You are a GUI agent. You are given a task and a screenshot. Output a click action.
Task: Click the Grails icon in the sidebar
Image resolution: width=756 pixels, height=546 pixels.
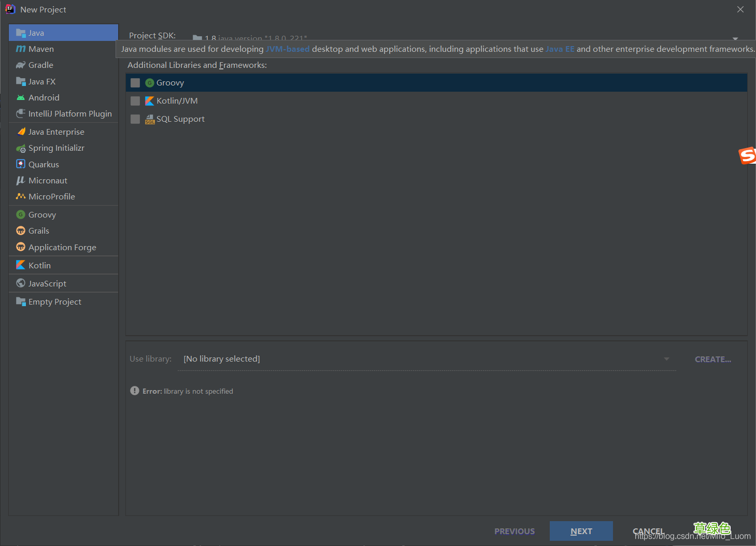click(21, 231)
